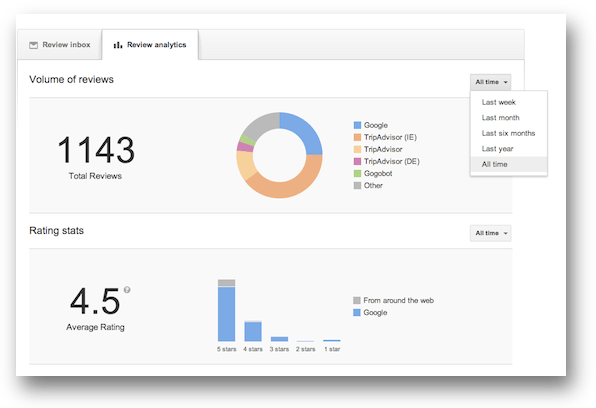This screenshot has height=408, width=596.
Task: Click the envelope icon on Review inbox
Action: [33, 45]
